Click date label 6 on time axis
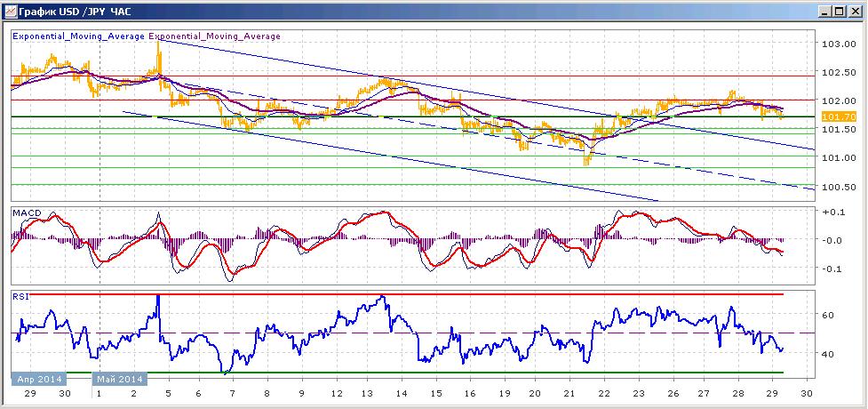Viewport: 868px width, 409px height. click(x=199, y=394)
